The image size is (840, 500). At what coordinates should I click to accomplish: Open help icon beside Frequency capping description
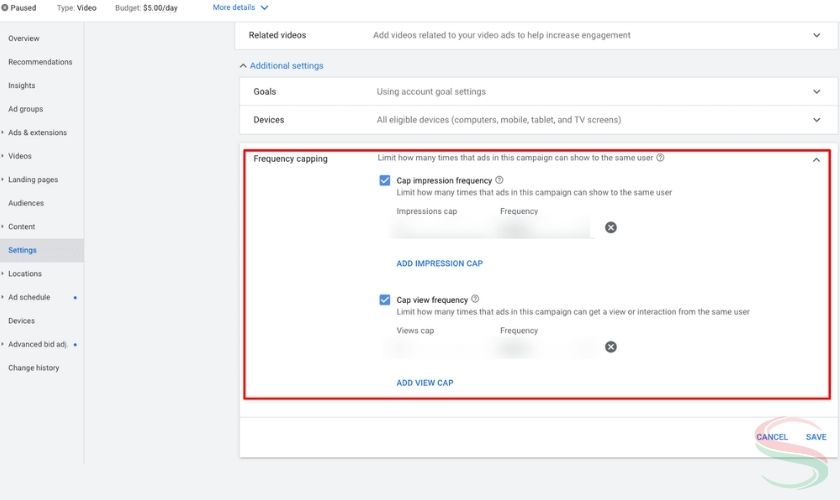(x=661, y=158)
